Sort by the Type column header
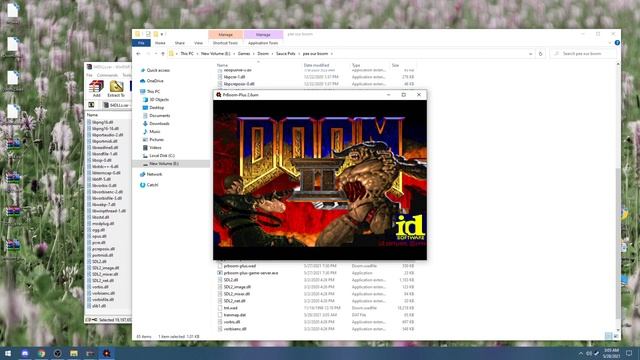640x360 pixels. coord(356,65)
